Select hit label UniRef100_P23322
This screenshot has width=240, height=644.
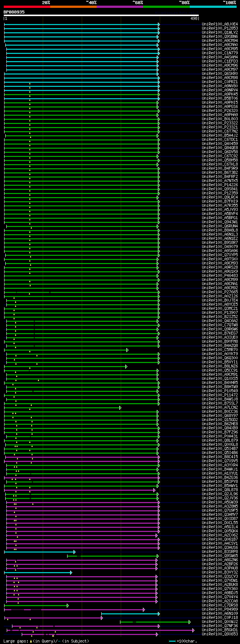[x=220, y=123]
